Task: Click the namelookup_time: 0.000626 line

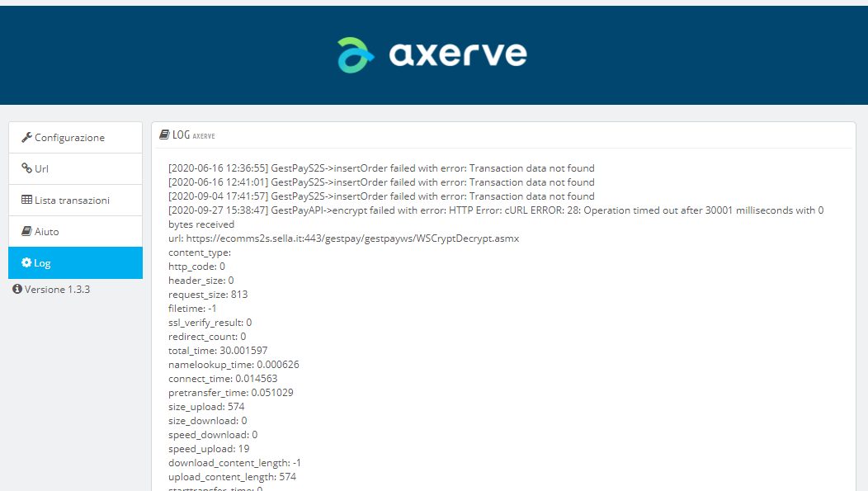Action: point(234,365)
